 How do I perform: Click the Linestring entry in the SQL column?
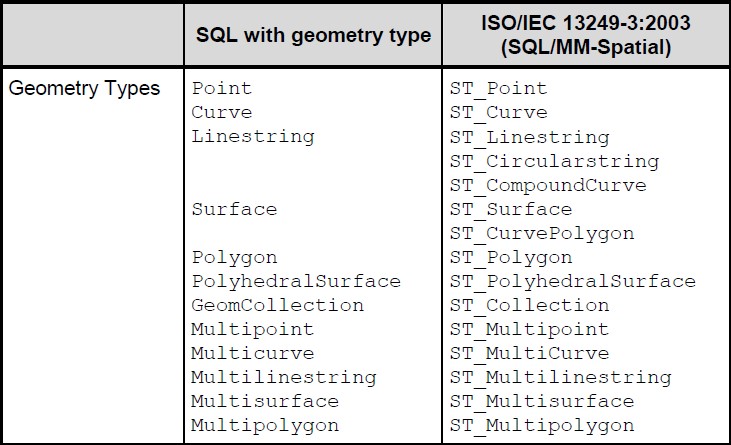tap(252, 137)
